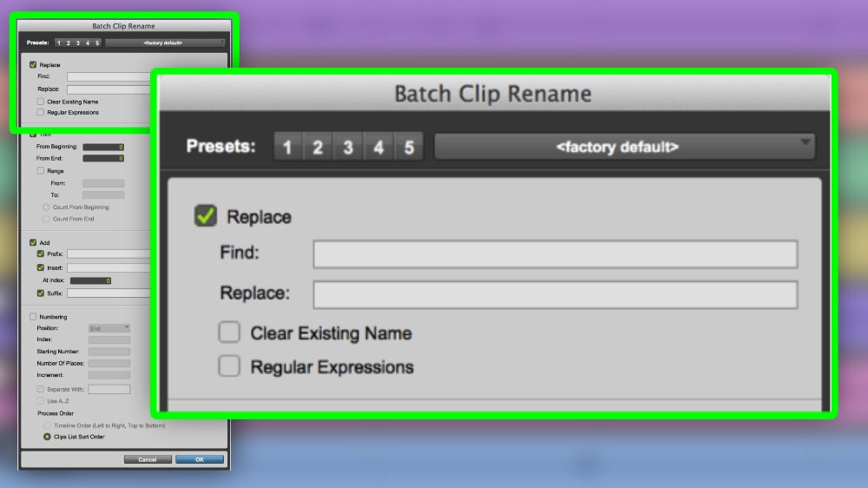
Task: Toggle the Insert checkbox
Action: tap(41, 267)
